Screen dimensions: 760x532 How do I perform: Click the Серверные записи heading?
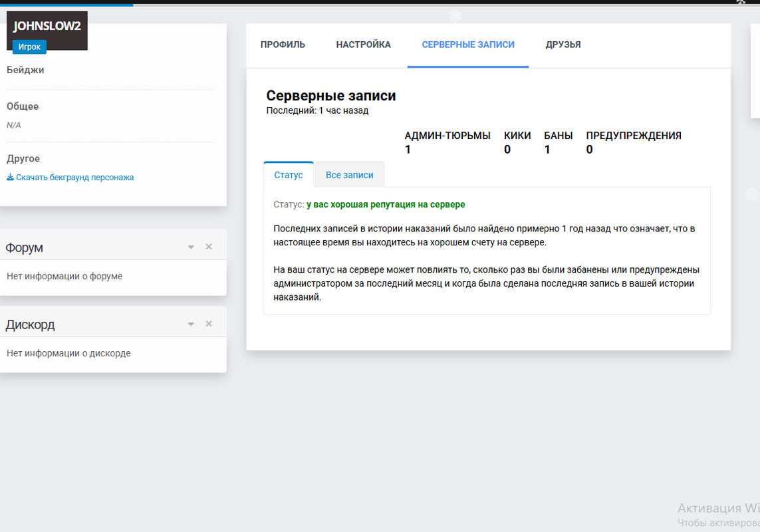tap(331, 96)
